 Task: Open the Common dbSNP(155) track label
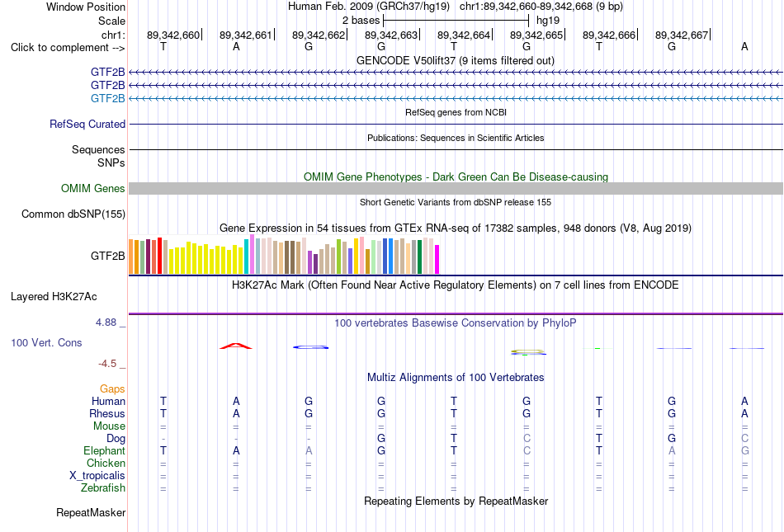coord(73,214)
